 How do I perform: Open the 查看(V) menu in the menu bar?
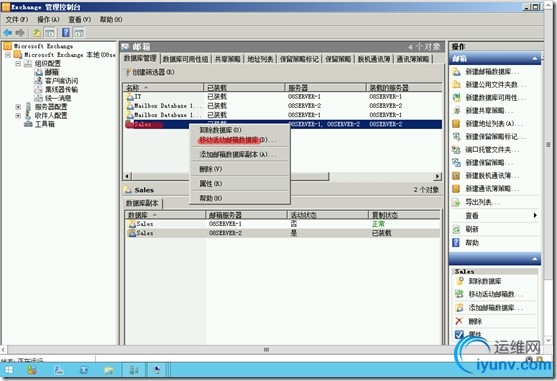[80, 20]
